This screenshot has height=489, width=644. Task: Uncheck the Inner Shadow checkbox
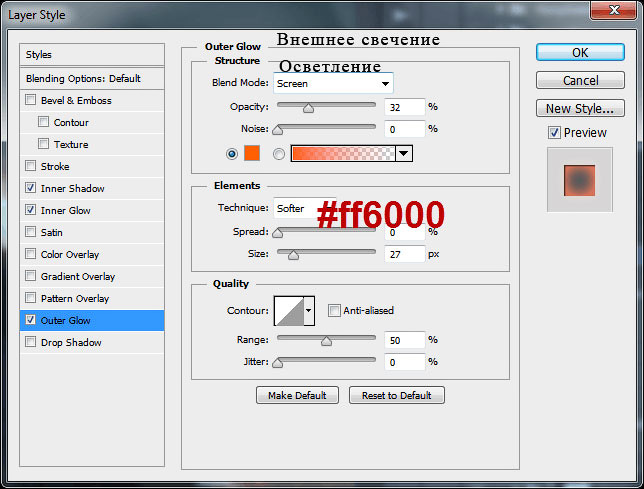click(30, 188)
